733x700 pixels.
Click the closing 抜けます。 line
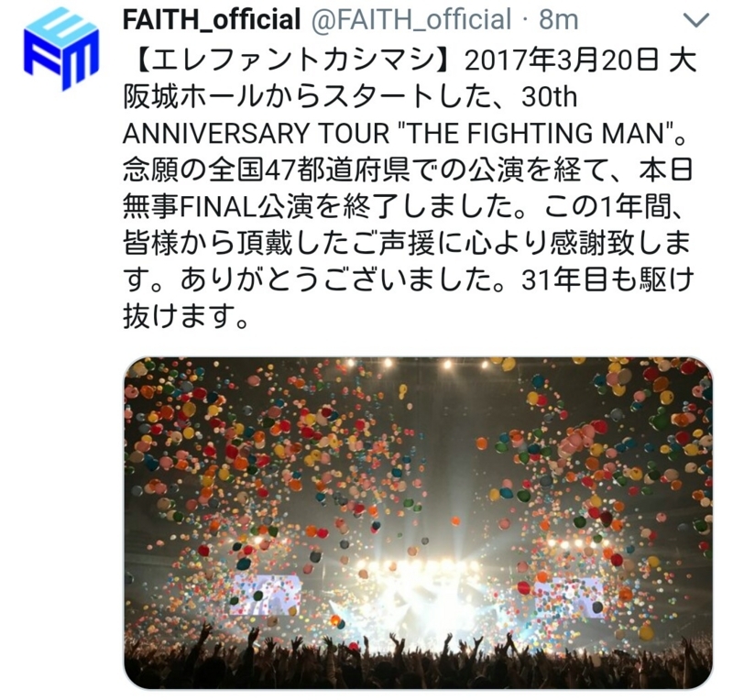[185, 315]
